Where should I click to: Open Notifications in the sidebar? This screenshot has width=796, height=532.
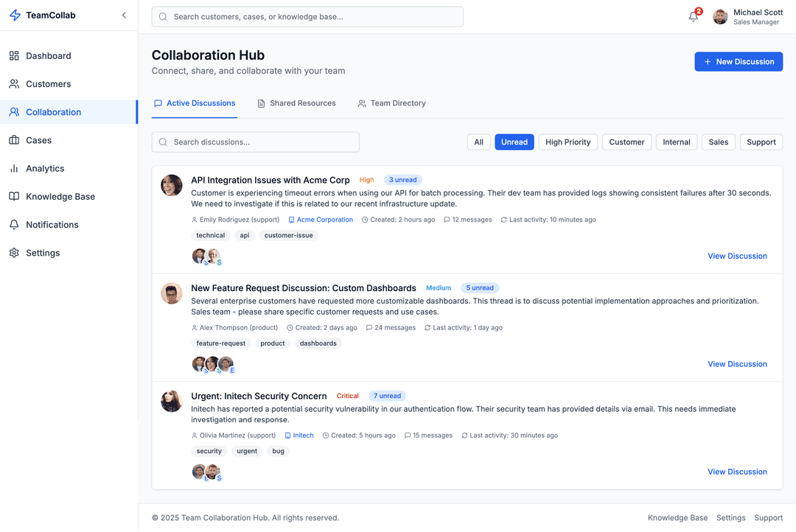[52, 225]
